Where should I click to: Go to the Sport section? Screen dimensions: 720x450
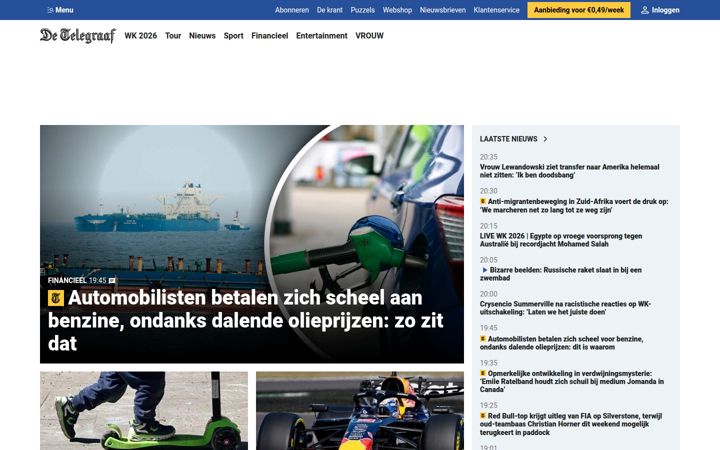click(x=233, y=36)
